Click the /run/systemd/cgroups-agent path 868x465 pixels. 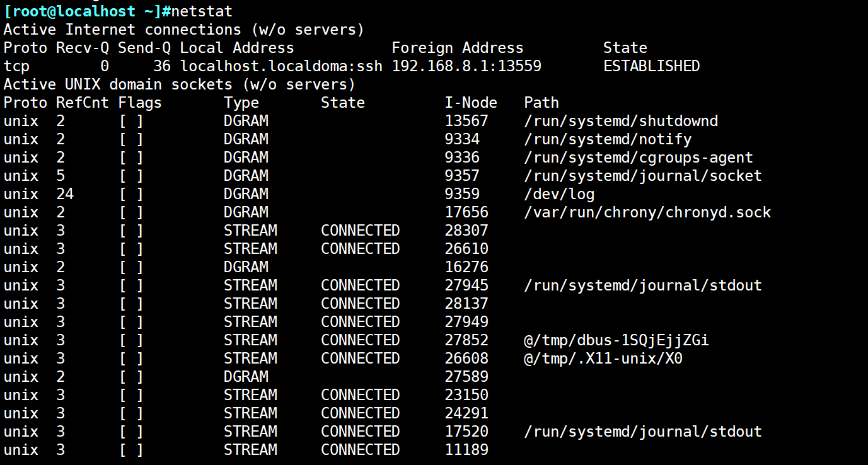click(x=639, y=158)
